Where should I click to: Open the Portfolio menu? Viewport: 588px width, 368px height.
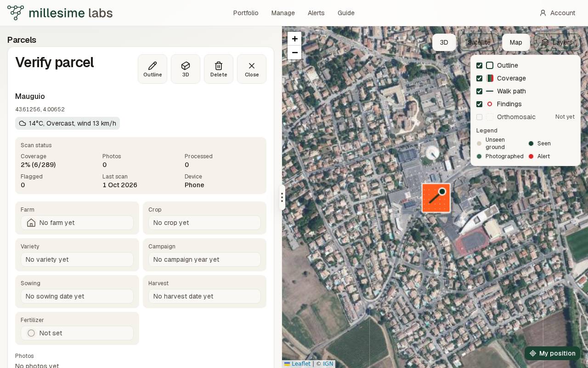246,13
